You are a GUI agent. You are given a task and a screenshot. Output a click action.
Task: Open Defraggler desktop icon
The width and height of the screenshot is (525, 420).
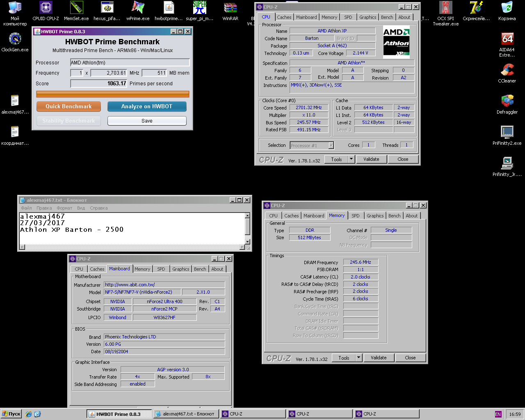point(507,105)
